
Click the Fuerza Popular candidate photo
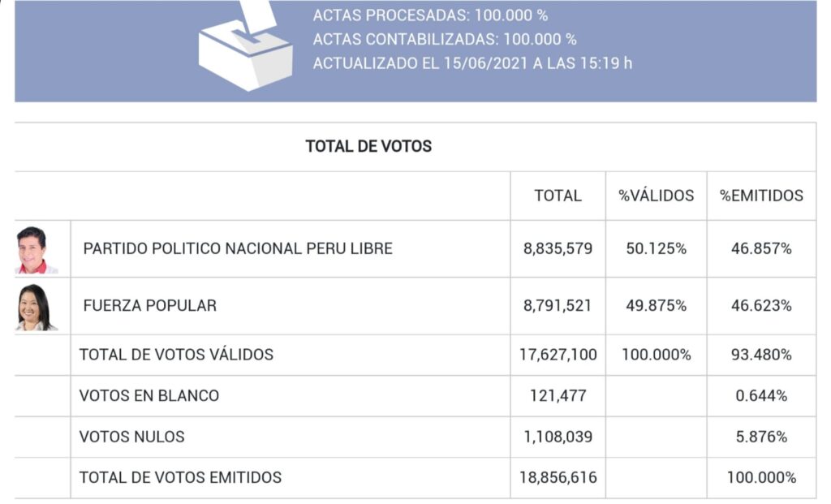click(34, 307)
